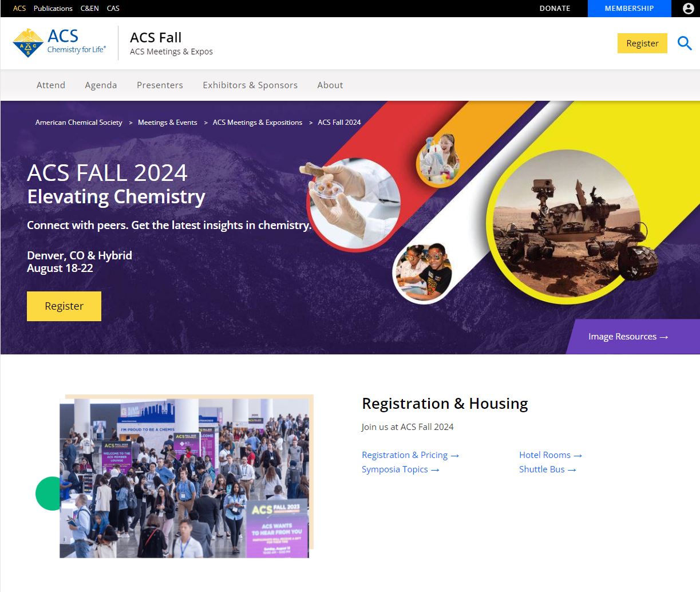700x592 pixels.
Task: Click the DONATE link
Action: pos(555,9)
